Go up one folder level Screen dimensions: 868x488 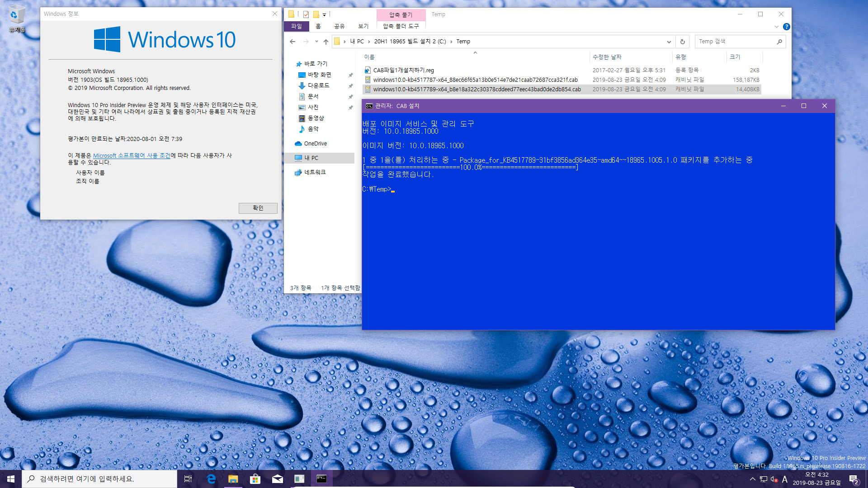(x=326, y=42)
